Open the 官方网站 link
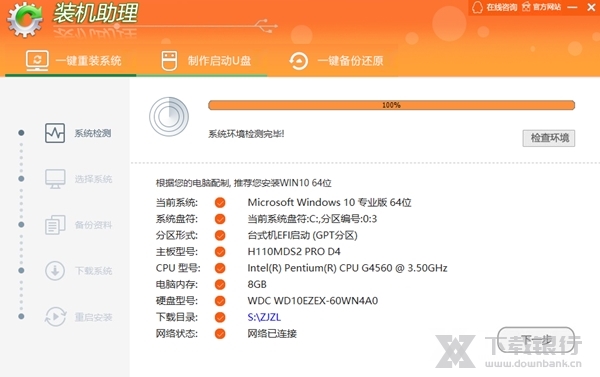600x377 pixels. (541, 7)
